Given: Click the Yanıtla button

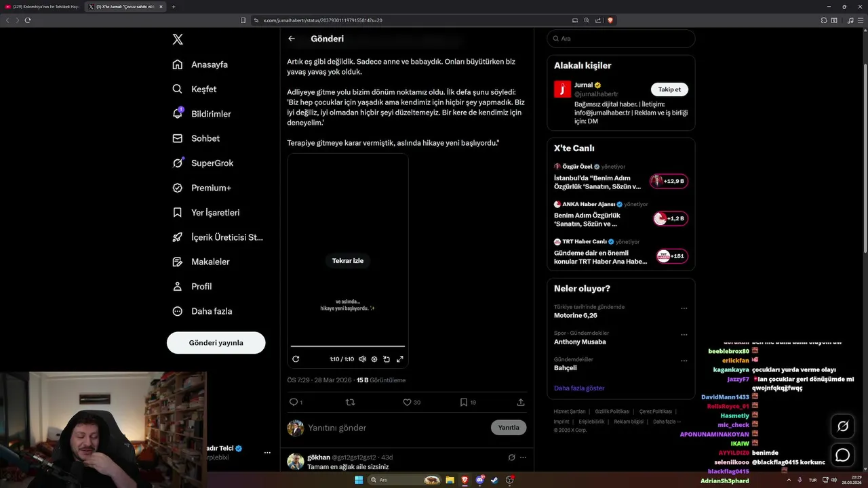Looking at the screenshot, I should point(509,428).
